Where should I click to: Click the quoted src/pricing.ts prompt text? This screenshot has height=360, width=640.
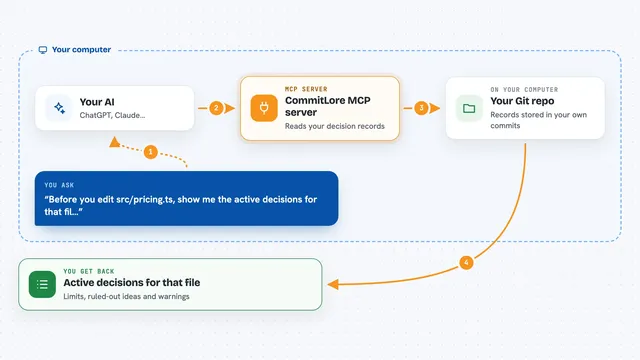(181, 205)
